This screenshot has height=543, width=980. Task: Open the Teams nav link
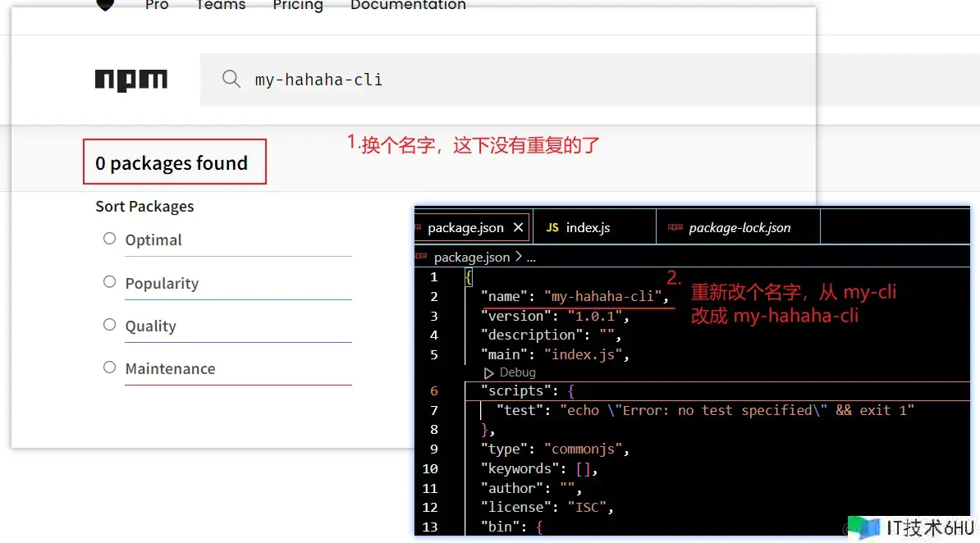click(x=221, y=5)
